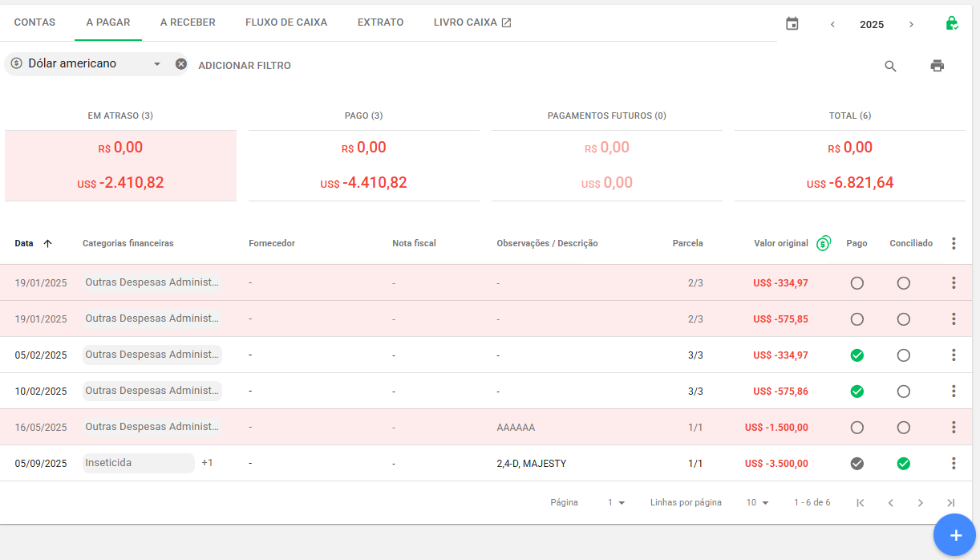This screenshot has width=980, height=560.
Task: Add new entry with blue plus button
Action: pyautogui.click(x=954, y=535)
